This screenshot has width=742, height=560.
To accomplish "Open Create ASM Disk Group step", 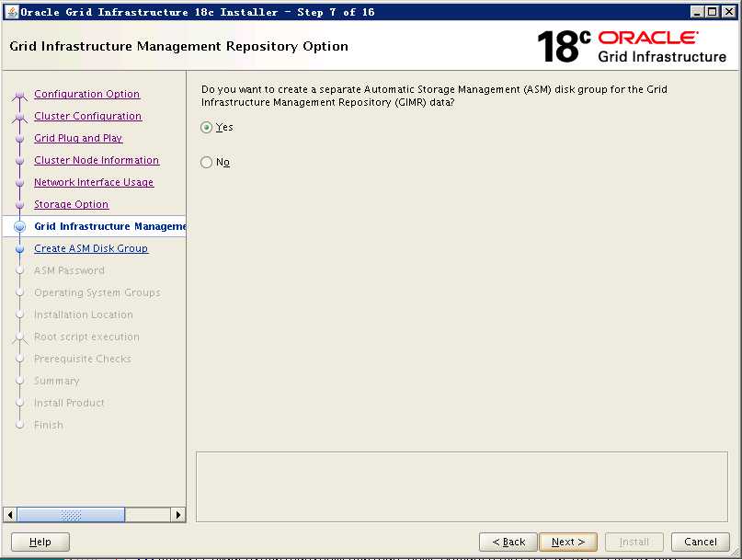I will click(x=91, y=248).
